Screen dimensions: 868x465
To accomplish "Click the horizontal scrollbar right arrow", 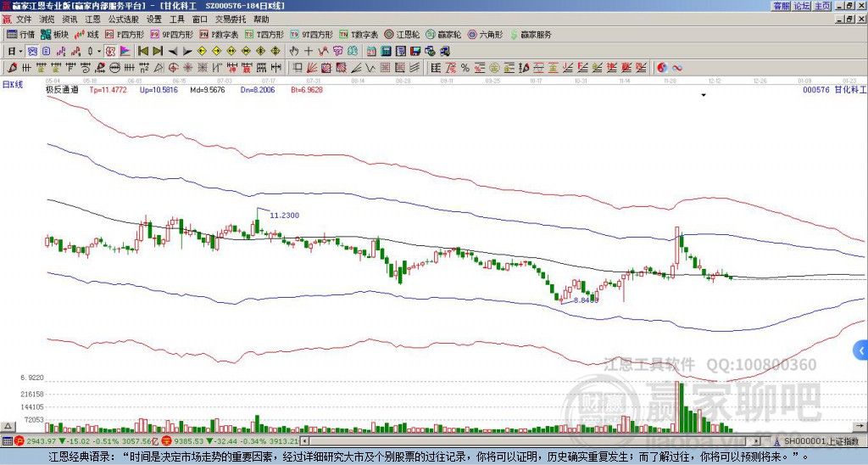I will click(x=756, y=441).
